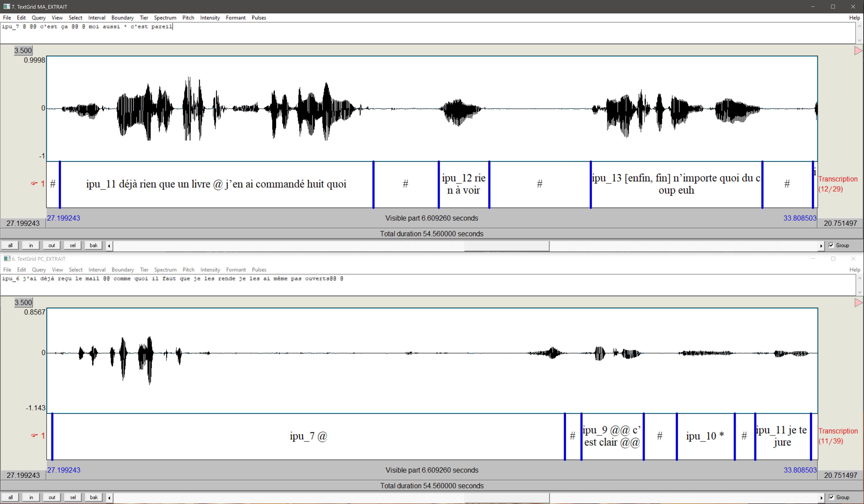This screenshot has height=504, width=864.
Task: Open Formant menu in MA_EXTRAIT window
Action: [236, 17]
